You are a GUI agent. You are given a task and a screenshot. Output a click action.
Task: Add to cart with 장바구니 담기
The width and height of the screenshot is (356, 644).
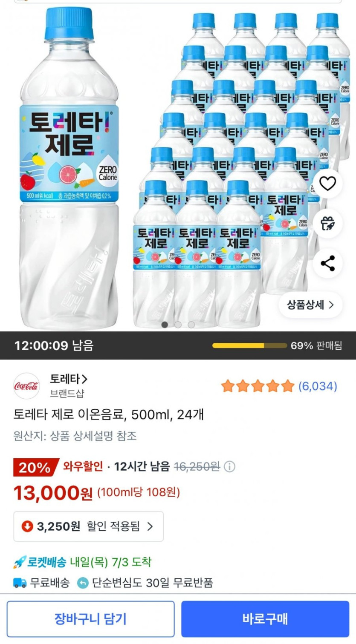click(x=90, y=619)
